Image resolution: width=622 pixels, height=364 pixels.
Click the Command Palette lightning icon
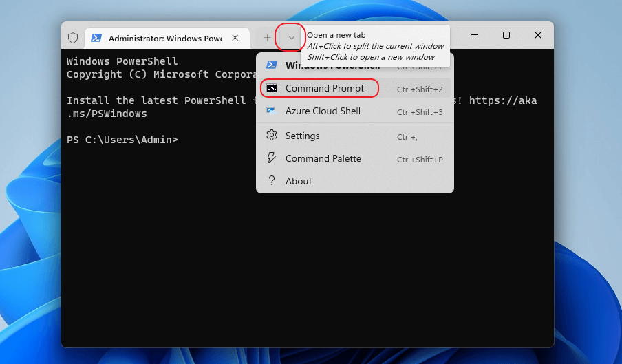272,158
